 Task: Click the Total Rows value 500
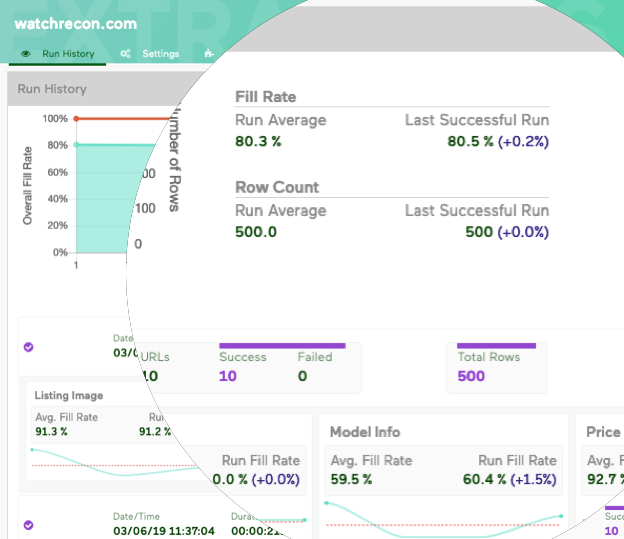click(471, 376)
